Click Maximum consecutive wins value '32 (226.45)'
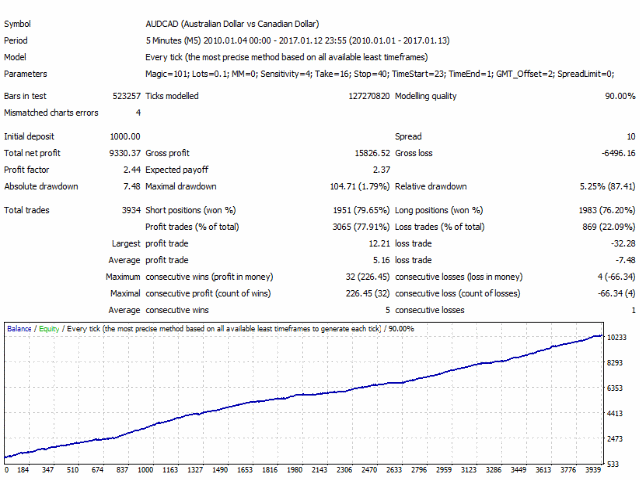Image resolution: width=640 pixels, height=480 pixels. coord(367,277)
